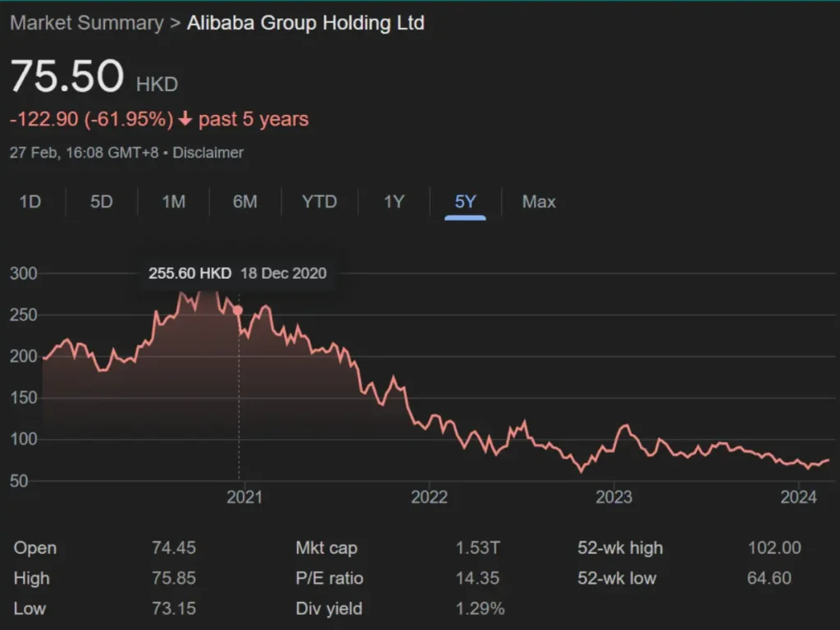Select the 1D time range tab

[x=30, y=202]
